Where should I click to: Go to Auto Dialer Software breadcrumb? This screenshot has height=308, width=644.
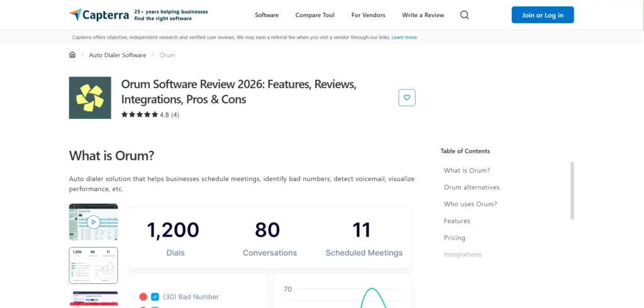(118, 55)
